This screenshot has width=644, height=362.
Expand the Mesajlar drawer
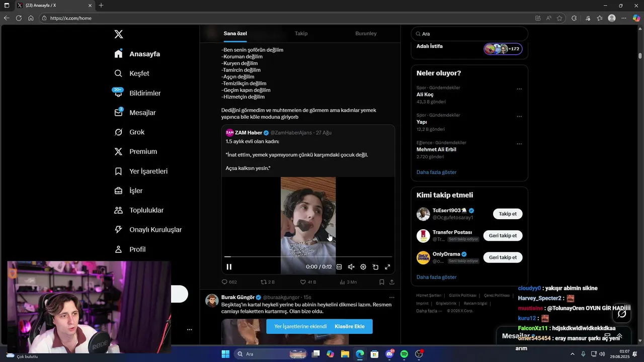pos(620,336)
